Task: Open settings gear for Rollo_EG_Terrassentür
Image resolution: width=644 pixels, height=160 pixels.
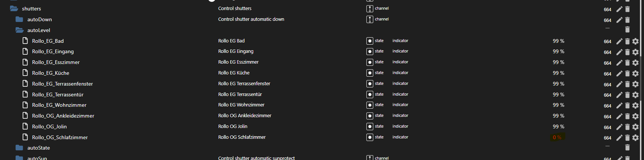Action: 635,95
